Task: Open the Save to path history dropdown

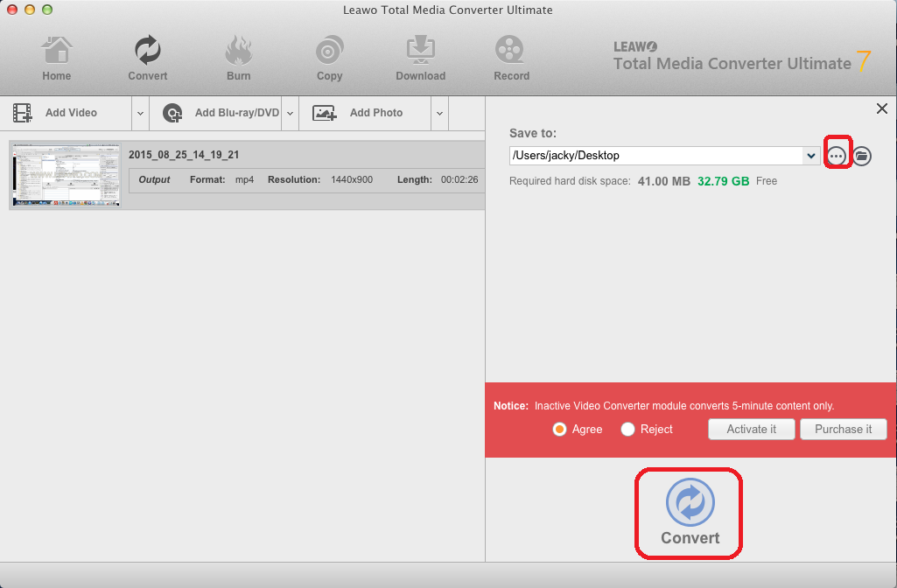Action: pyautogui.click(x=811, y=156)
